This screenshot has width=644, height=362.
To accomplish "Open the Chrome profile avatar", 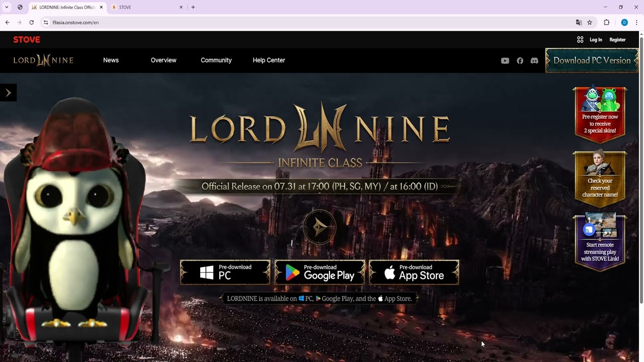I will (x=624, y=23).
